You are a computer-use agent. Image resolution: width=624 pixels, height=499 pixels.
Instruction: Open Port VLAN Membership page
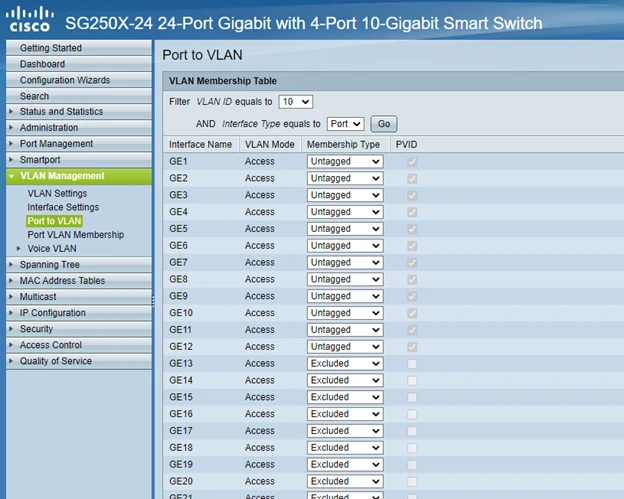point(76,235)
